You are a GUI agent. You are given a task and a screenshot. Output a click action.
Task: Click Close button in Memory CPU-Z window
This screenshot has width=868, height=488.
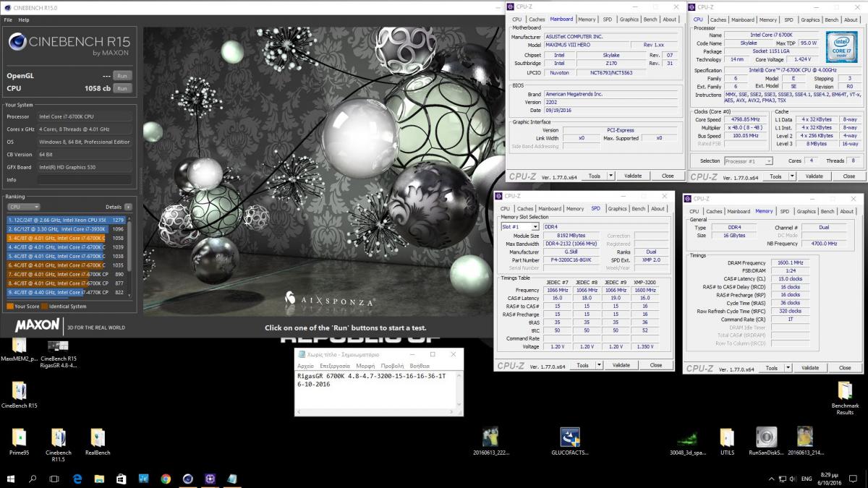point(845,368)
